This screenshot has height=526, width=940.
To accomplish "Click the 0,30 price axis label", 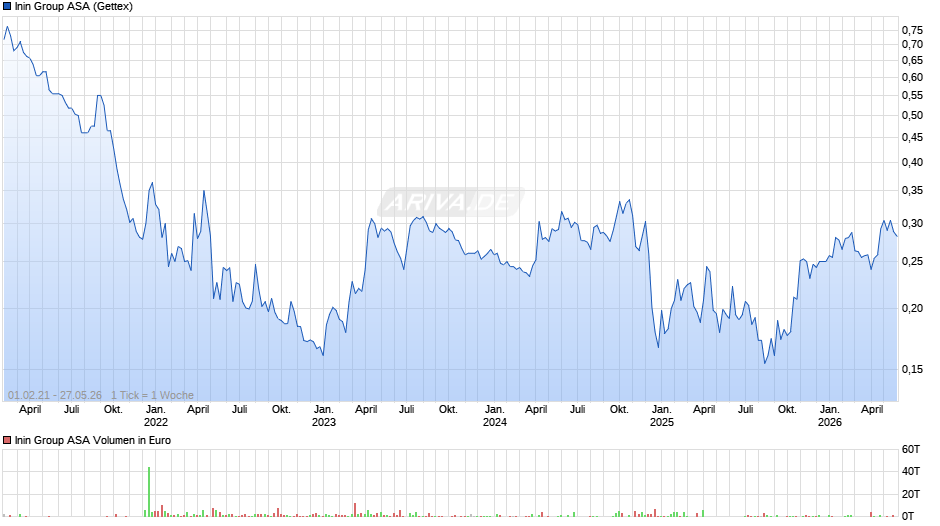I will [912, 224].
